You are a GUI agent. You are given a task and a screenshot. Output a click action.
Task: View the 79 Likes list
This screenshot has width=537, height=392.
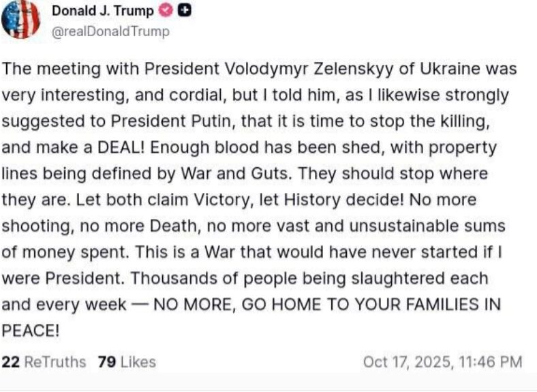[x=127, y=362]
